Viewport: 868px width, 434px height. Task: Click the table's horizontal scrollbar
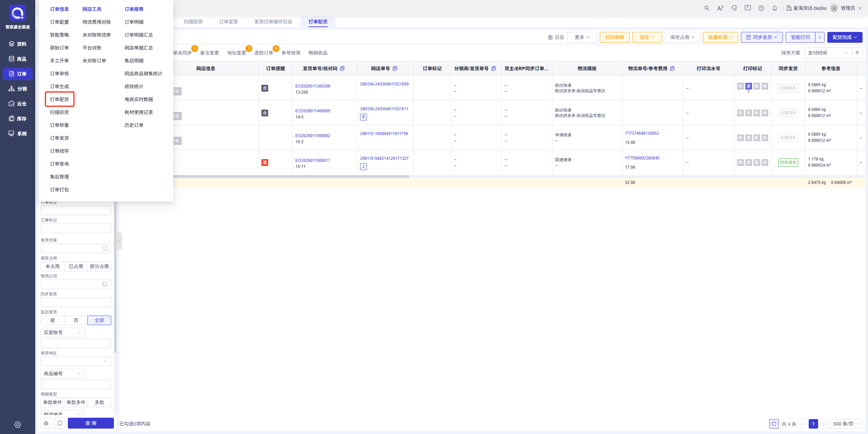click(291, 176)
